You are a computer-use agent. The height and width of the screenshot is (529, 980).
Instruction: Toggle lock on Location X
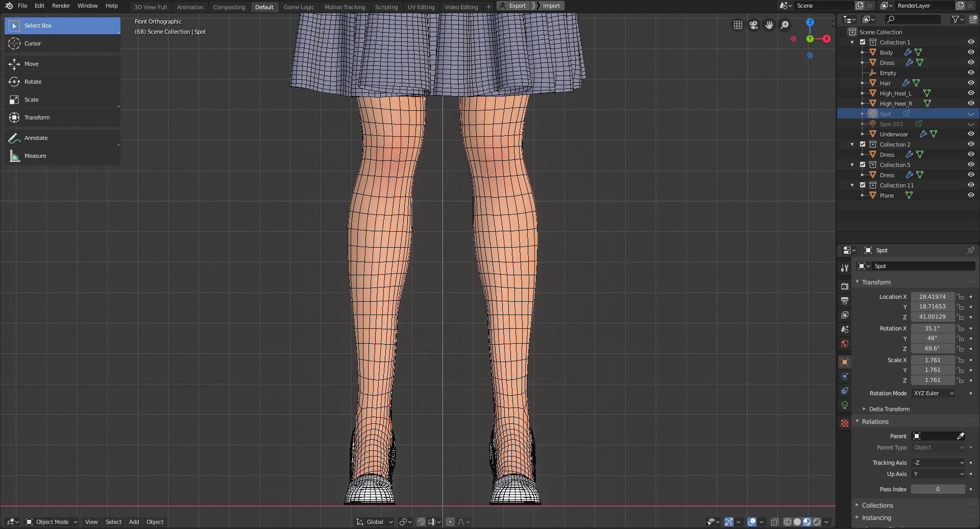click(x=960, y=297)
